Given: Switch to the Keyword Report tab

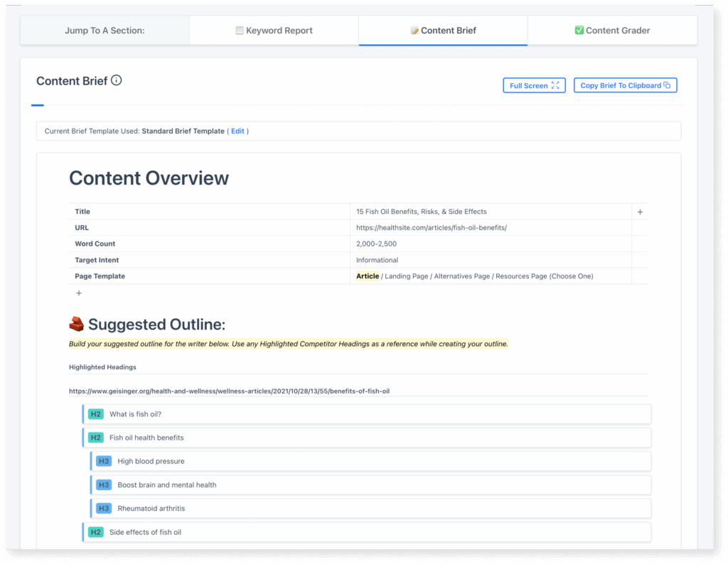Looking at the screenshot, I should pyautogui.click(x=274, y=30).
